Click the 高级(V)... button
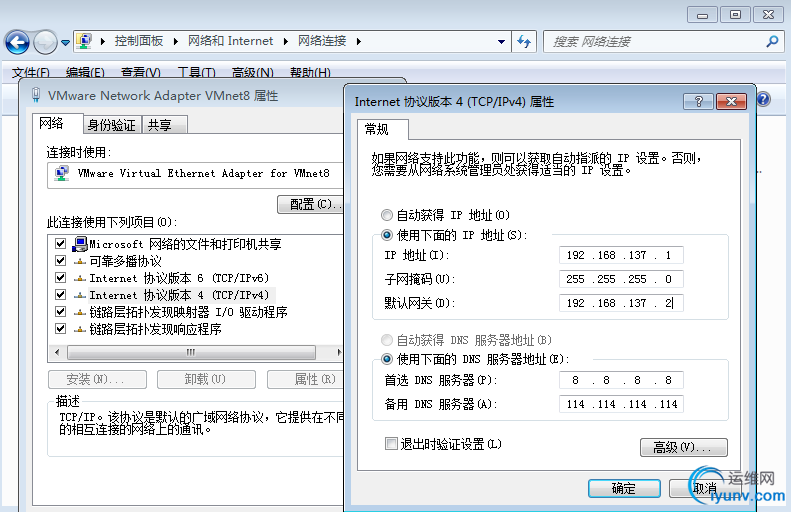Viewport: 791px width, 512px height. coord(684,447)
